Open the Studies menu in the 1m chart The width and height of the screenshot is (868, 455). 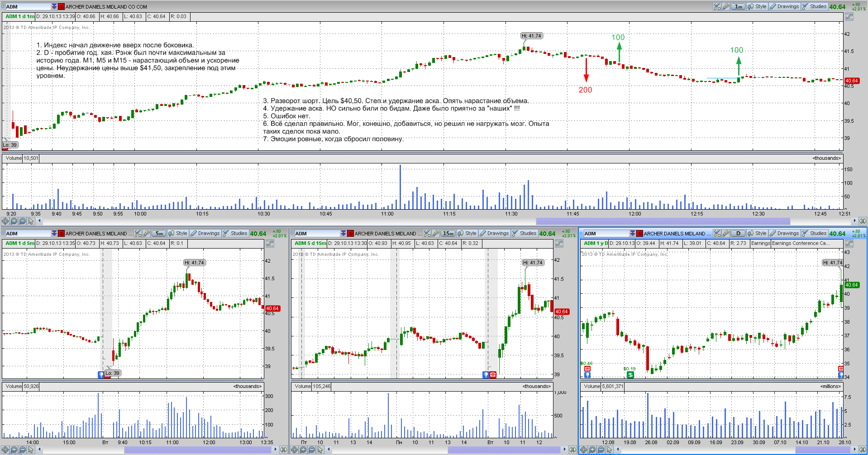tap(815, 6)
